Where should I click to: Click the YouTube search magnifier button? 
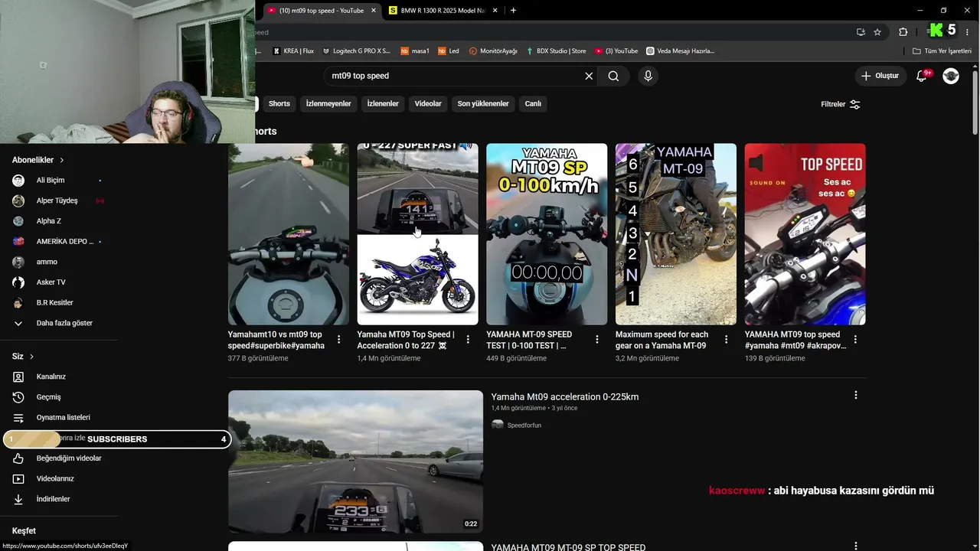pos(613,76)
